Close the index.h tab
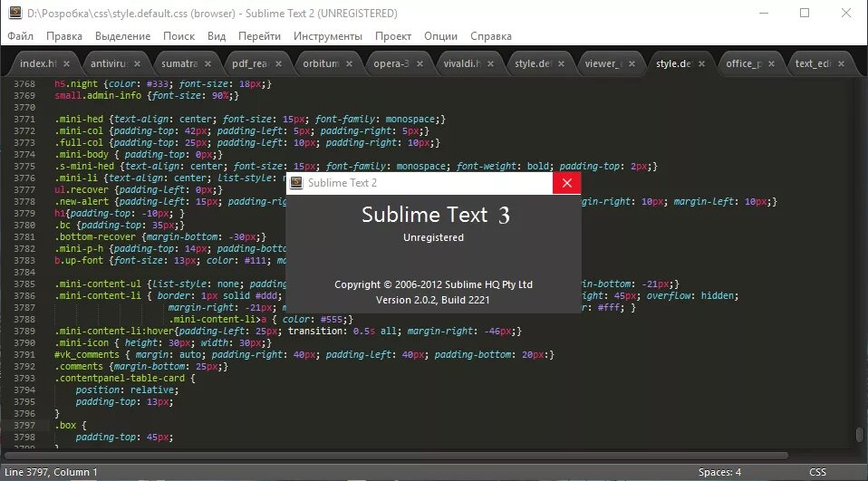868x481 pixels. point(66,64)
